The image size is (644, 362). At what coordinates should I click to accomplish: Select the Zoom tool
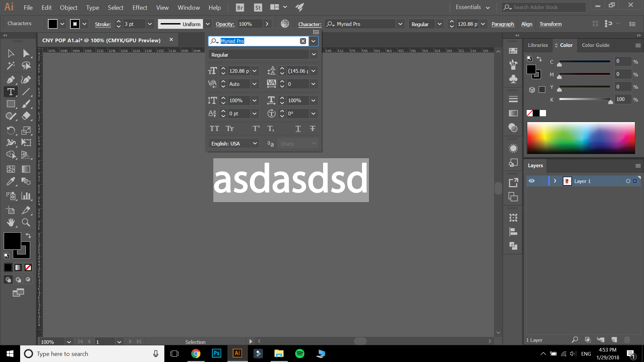[25, 222]
